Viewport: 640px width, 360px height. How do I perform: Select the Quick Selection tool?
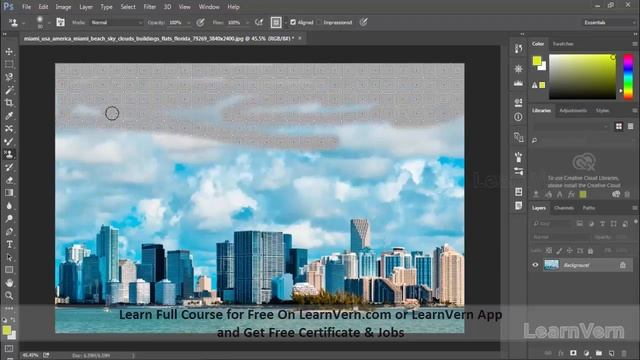click(9, 77)
